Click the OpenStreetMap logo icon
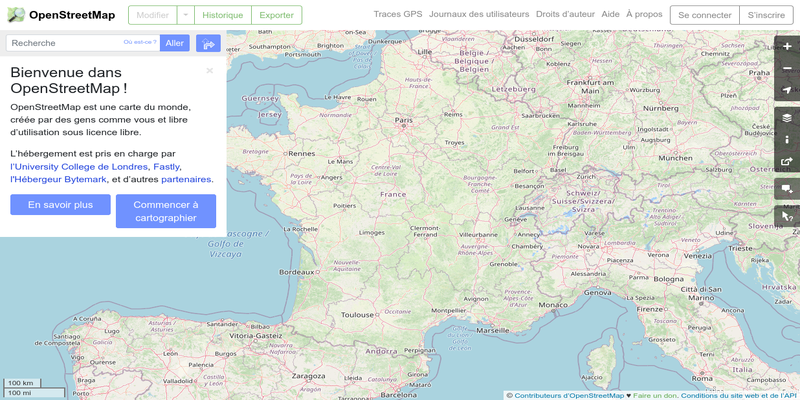800x400 pixels. coord(16,15)
